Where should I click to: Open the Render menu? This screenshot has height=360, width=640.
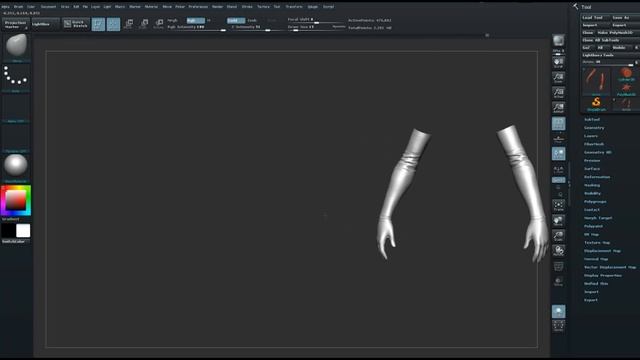tap(218, 7)
